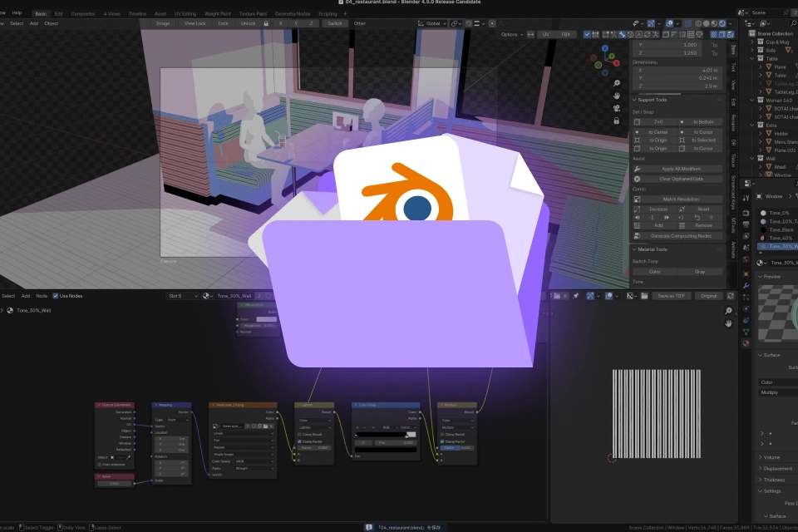Viewport: 798px width, 532px height.
Task: Collapse the Table collection in outliner
Action: (753, 58)
